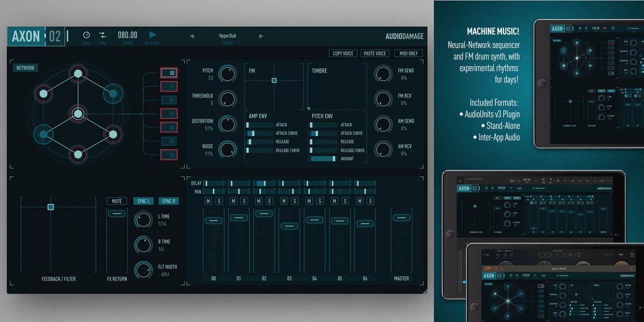Select the top neuron node in network

[x=78, y=74]
